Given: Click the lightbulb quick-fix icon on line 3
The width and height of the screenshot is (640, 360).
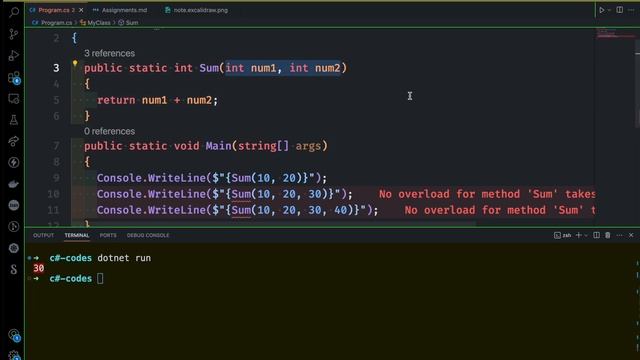Looking at the screenshot, I should click(75, 63).
